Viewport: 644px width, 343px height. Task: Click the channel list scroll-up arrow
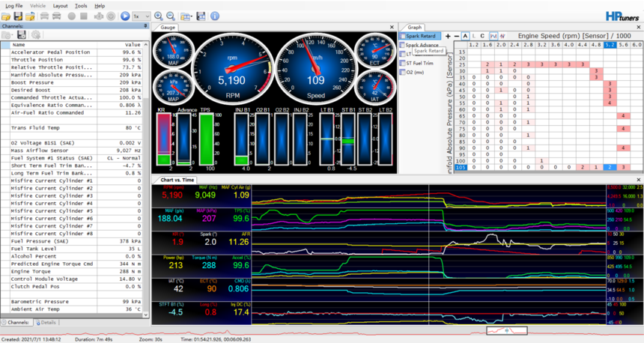tap(145, 44)
